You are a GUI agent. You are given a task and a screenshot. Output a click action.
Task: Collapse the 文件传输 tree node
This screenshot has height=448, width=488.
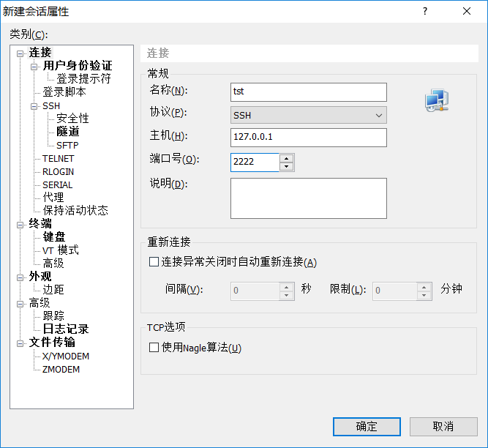[20, 343]
